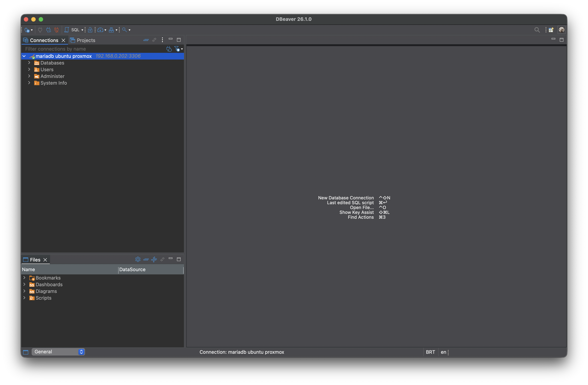Image resolution: width=588 pixels, height=385 pixels.
Task: Click the New Database Connection plug icon
Action: tap(27, 30)
